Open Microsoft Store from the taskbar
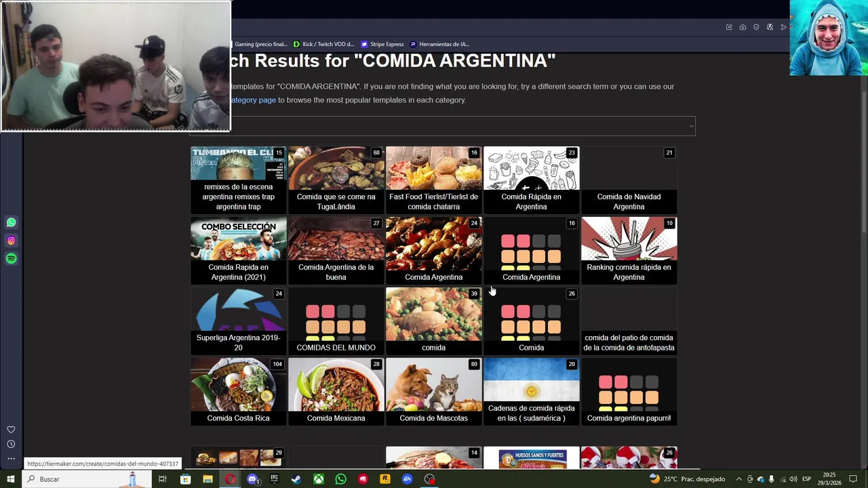Viewport: 868px width, 488px height. click(x=185, y=479)
